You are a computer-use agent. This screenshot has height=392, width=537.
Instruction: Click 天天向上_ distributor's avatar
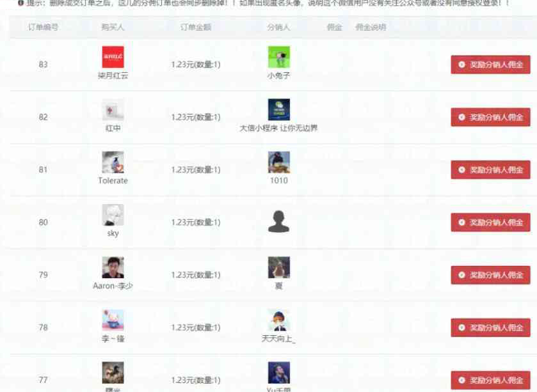[x=279, y=320]
